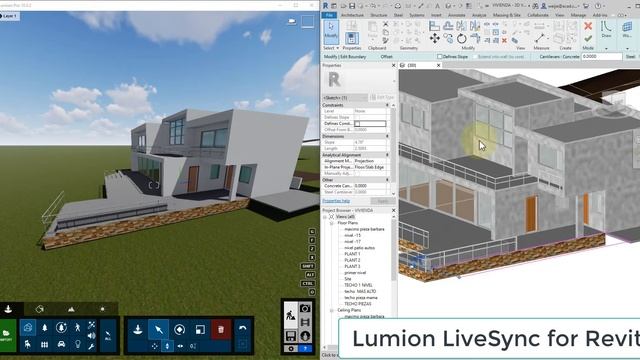Open 'TECHO 1 NIVEL' floor plan view
The height and width of the screenshot is (360, 640).
tap(358, 285)
